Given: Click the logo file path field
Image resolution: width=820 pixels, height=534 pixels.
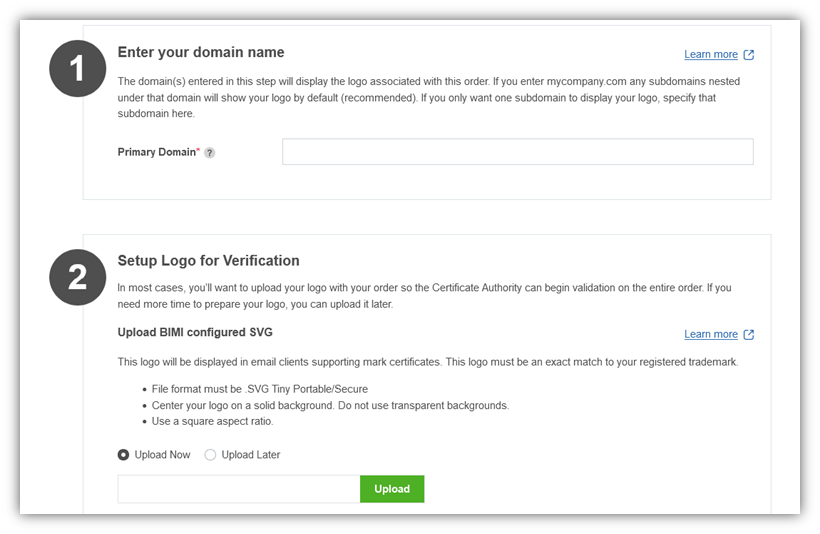Looking at the screenshot, I should tap(239, 489).
